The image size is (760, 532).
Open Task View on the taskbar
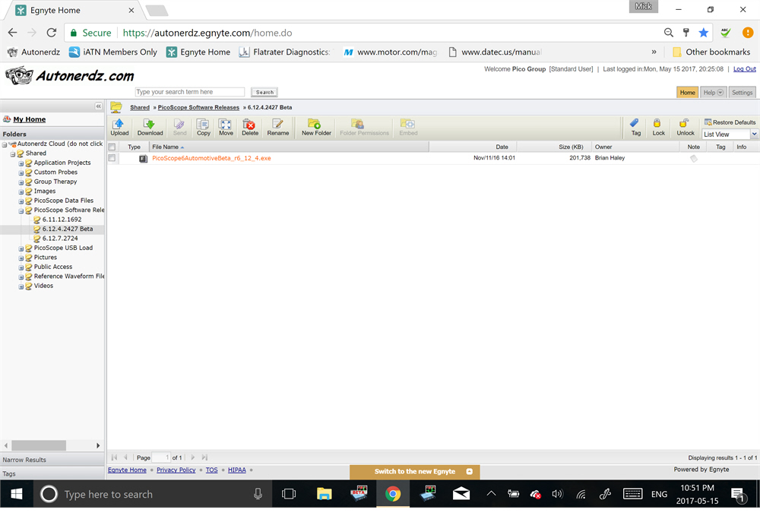coord(288,494)
